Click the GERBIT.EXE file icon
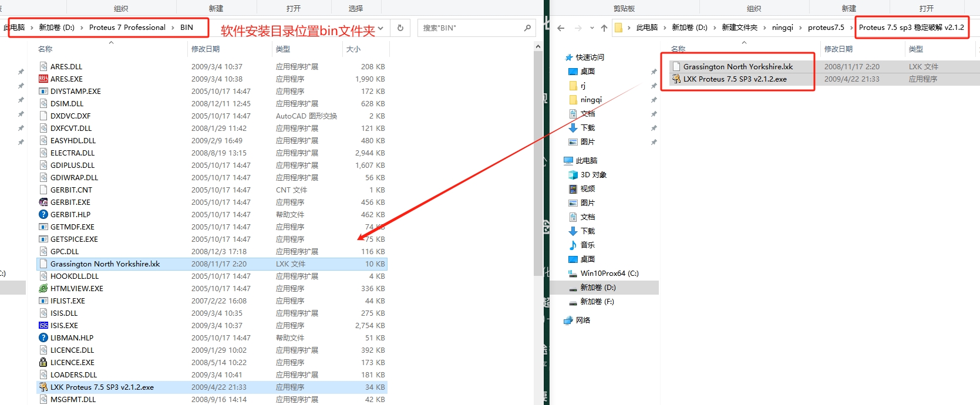The height and width of the screenshot is (405, 980). pyautogui.click(x=43, y=202)
